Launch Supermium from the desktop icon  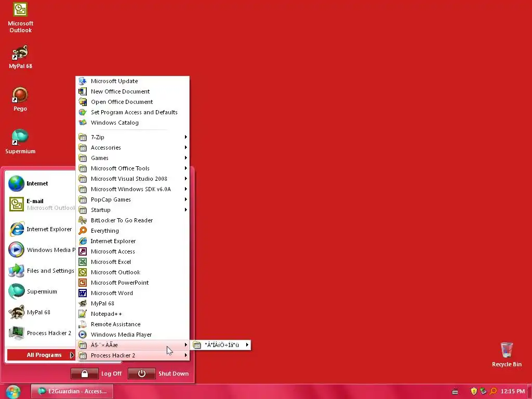click(x=20, y=141)
